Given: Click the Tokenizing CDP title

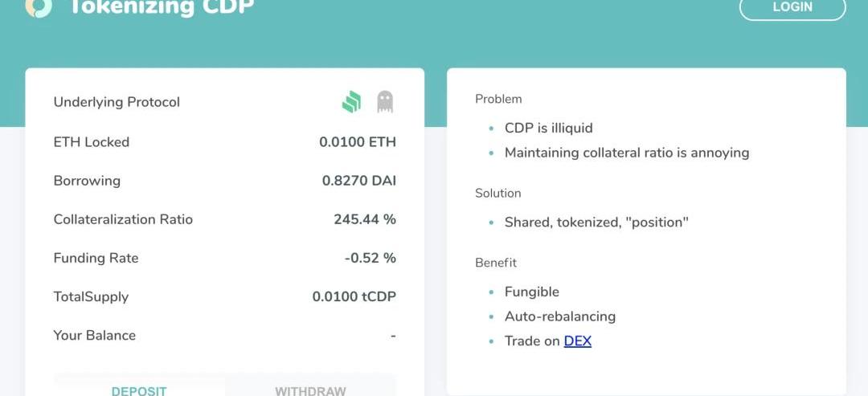Looking at the screenshot, I should tap(160, 6).
